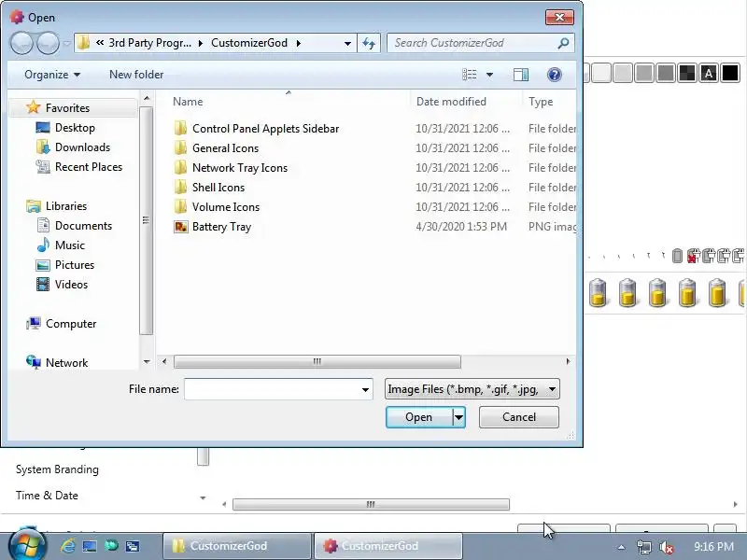Open Help with the blue question mark
The width and height of the screenshot is (747, 560).
pos(554,75)
